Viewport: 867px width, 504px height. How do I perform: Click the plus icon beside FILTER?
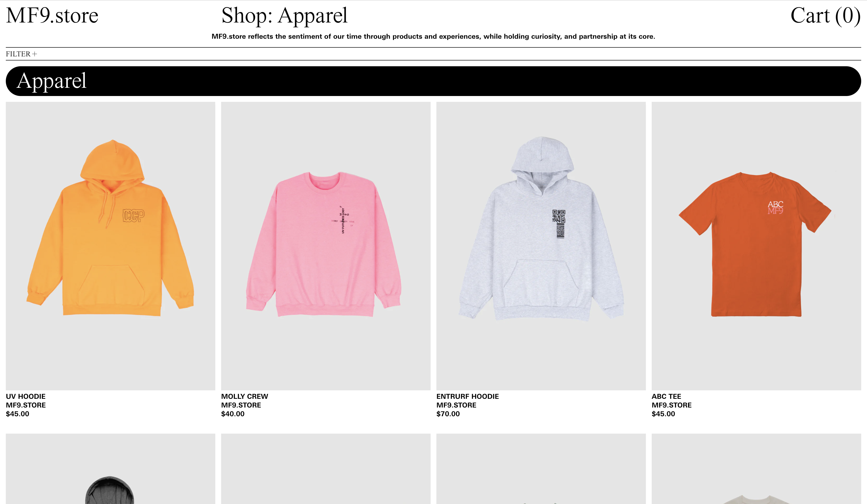click(34, 54)
